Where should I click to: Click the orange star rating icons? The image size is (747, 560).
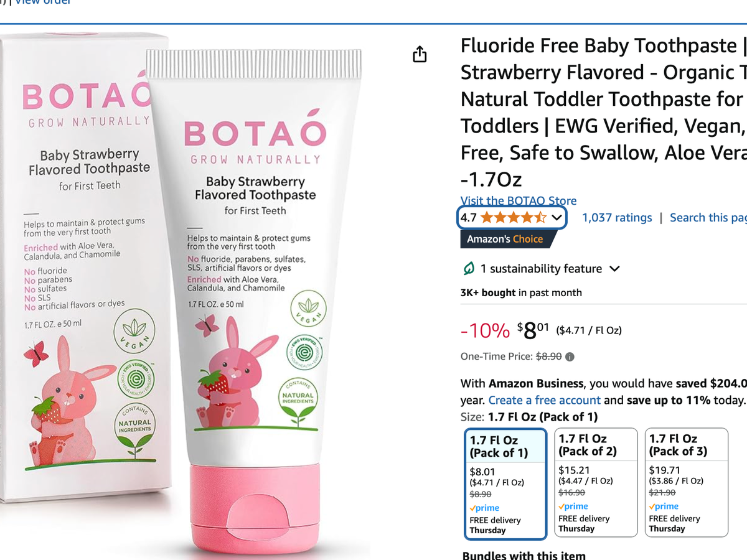click(514, 218)
